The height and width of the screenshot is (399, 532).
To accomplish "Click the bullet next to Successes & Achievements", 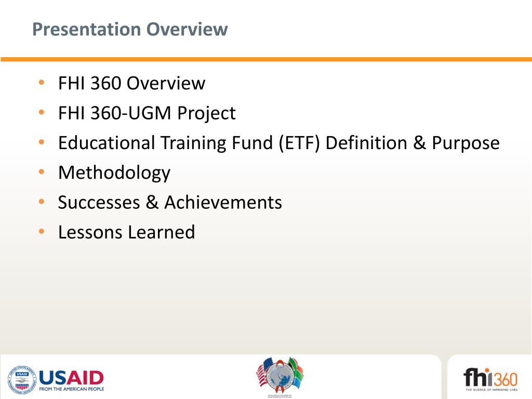I will click(x=41, y=203).
